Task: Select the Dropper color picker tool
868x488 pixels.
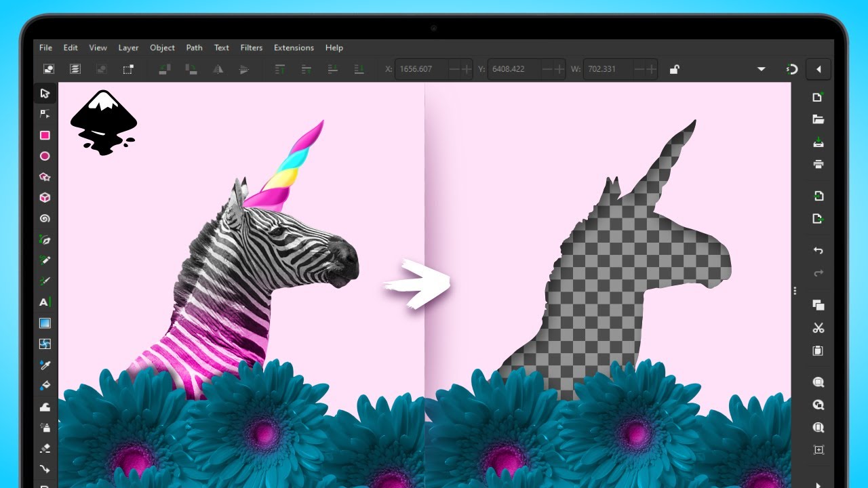Action: pos(45,365)
